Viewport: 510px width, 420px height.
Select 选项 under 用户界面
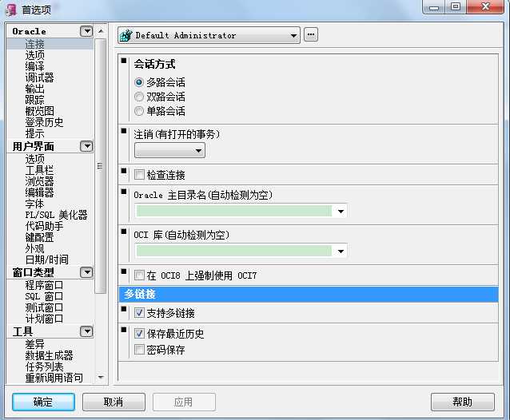click(x=35, y=159)
